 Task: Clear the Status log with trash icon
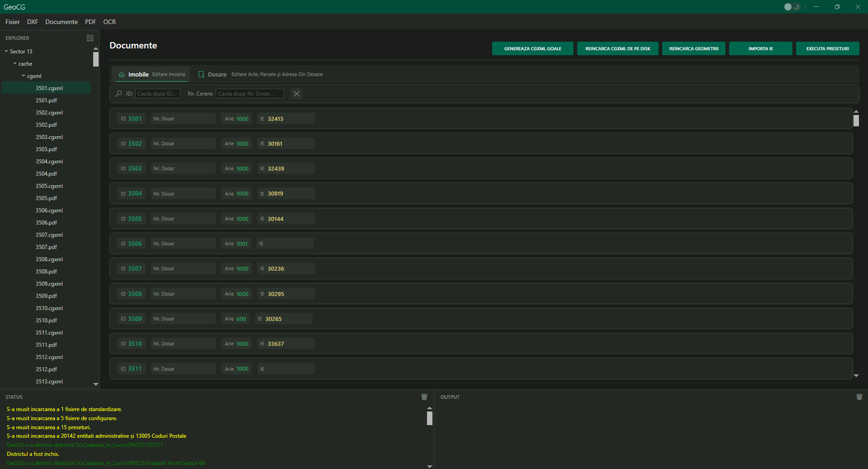(x=424, y=397)
